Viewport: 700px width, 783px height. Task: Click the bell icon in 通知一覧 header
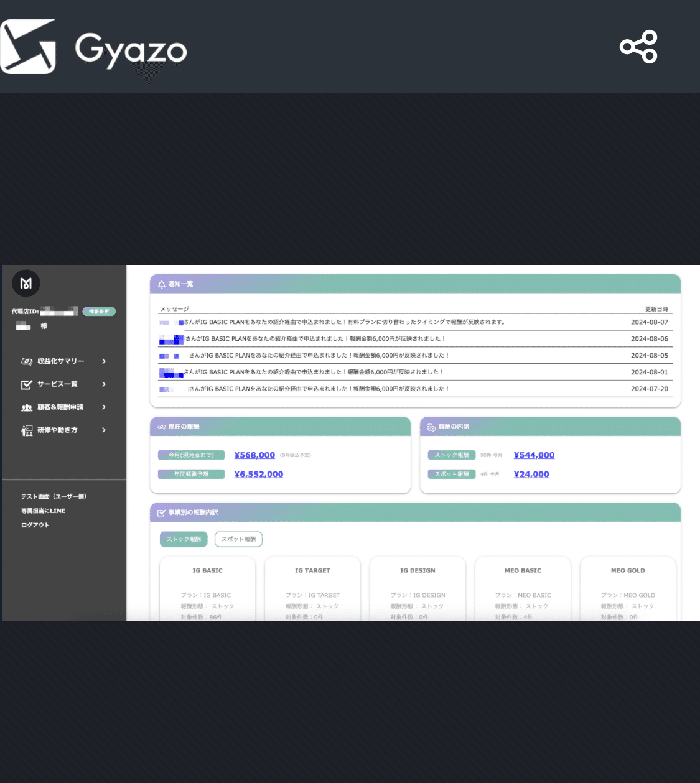pyautogui.click(x=162, y=284)
